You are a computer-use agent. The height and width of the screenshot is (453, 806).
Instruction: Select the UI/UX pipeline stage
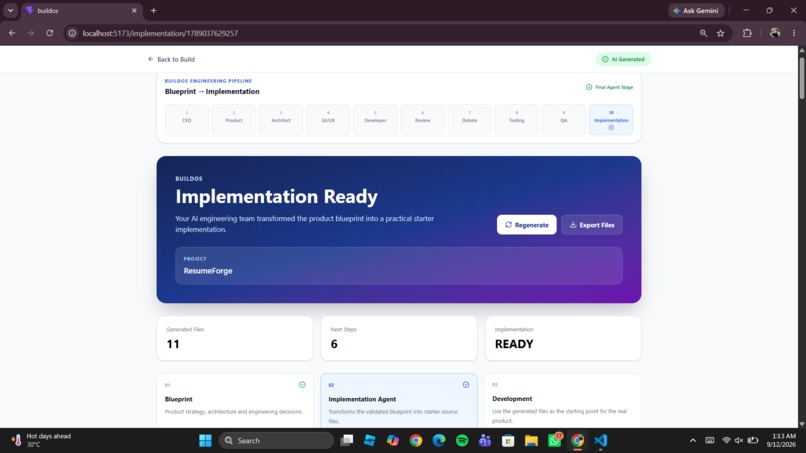pyautogui.click(x=328, y=119)
